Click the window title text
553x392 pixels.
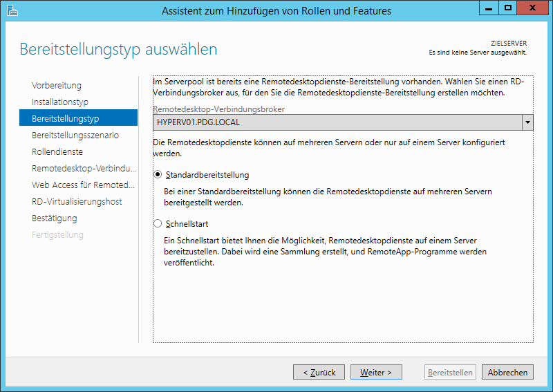[x=276, y=11]
